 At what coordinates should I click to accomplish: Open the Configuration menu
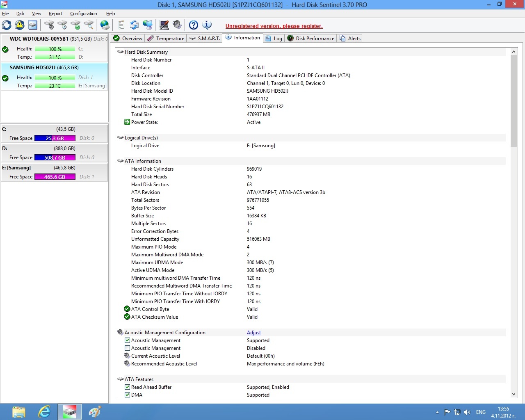click(83, 14)
